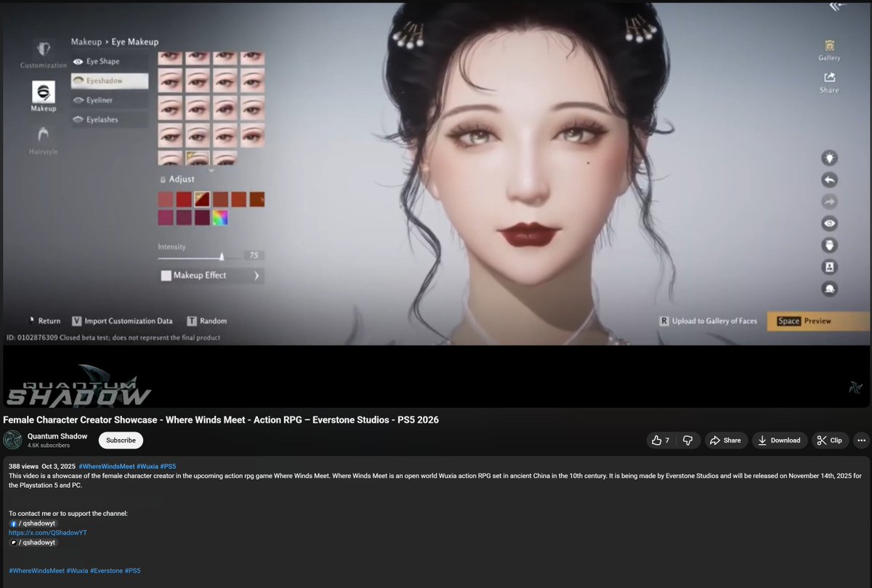Toggle the lighting bulb icon
The height and width of the screenshot is (588, 872).
pos(829,158)
